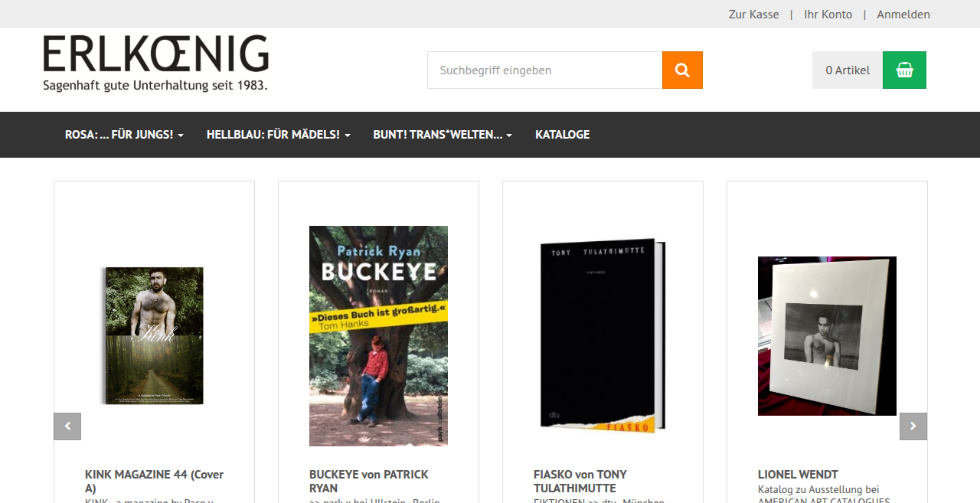980x503 pixels.
Task: Expand the ROSA: ... FÜR JUNGS! menu
Action: click(x=124, y=135)
